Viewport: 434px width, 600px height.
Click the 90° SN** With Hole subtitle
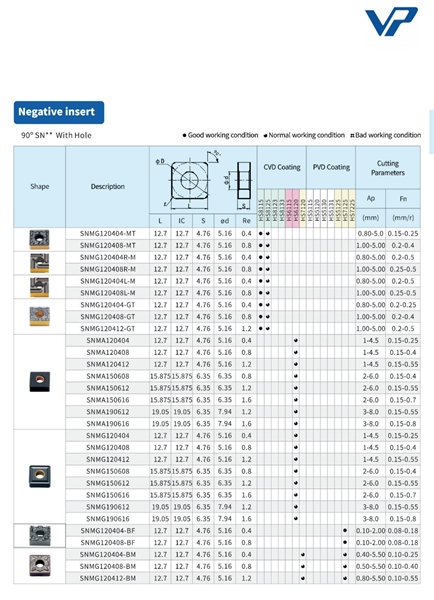coord(56,135)
